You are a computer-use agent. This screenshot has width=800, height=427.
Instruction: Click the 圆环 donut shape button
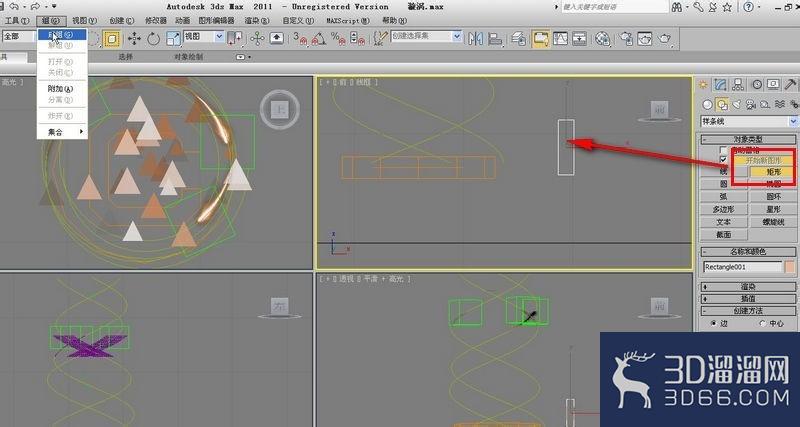(x=773, y=196)
